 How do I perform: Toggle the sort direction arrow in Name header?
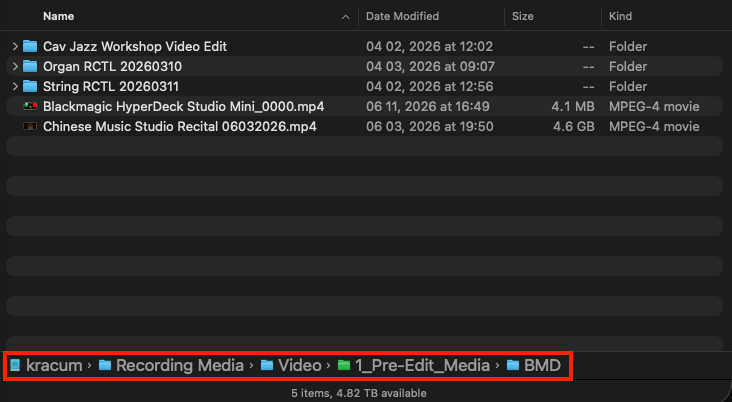[x=345, y=17]
